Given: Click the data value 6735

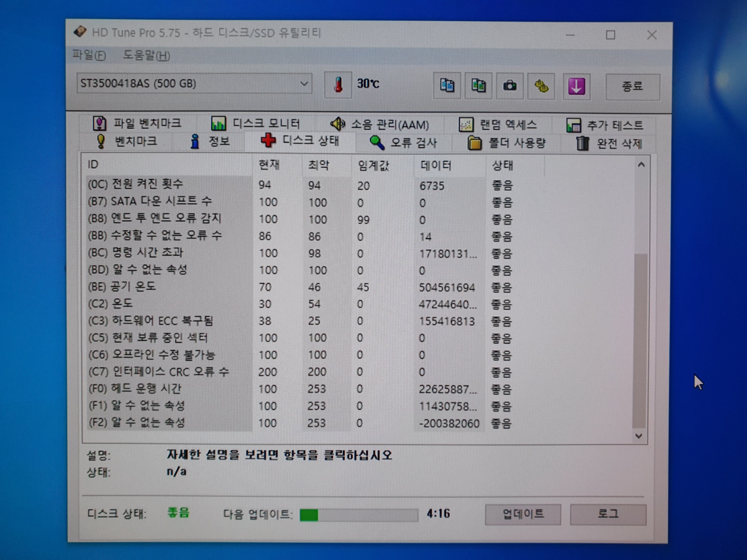Looking at the screenshot, I should [x=432, y=186].
